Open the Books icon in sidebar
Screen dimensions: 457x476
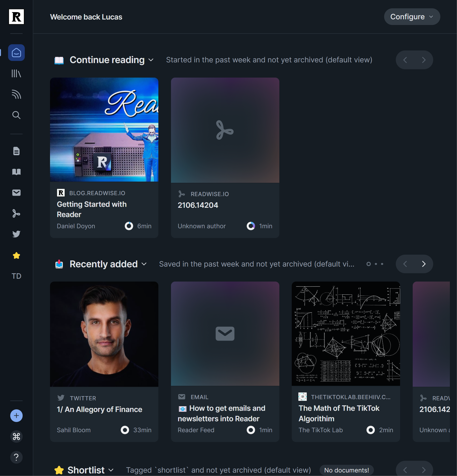(x=16, y=172)
